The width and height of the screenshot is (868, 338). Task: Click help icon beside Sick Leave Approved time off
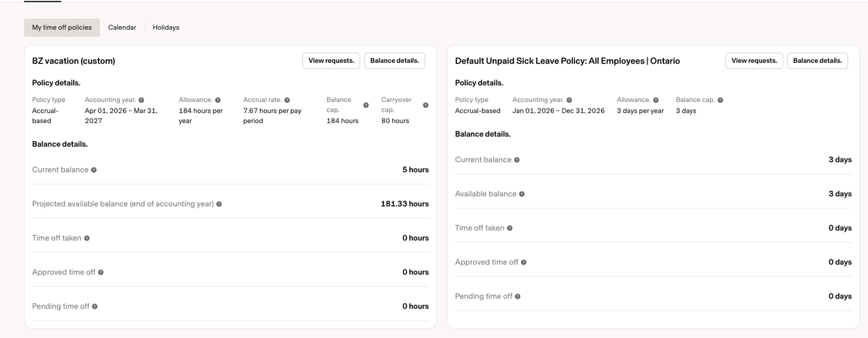pyautogui.click(x=524, y=262)
